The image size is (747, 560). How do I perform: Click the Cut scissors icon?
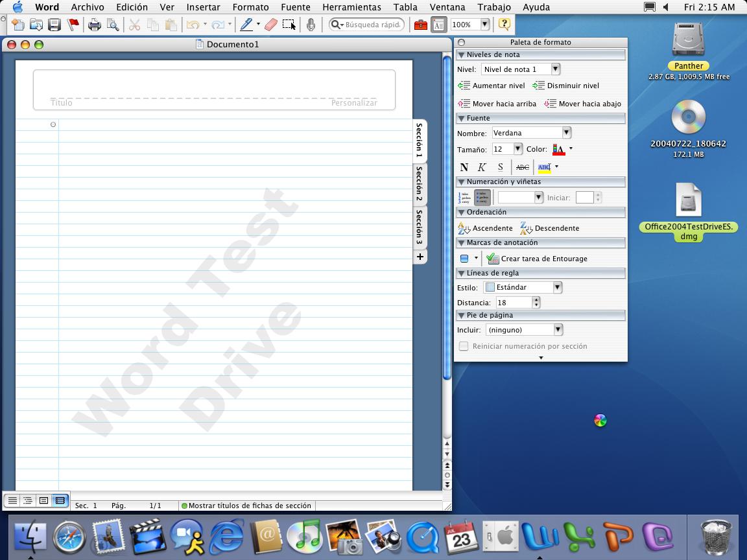click(135, 24)
